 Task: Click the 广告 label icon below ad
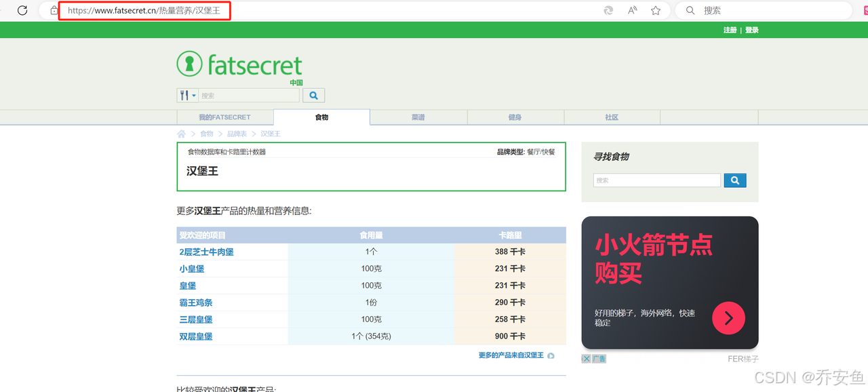599,359
